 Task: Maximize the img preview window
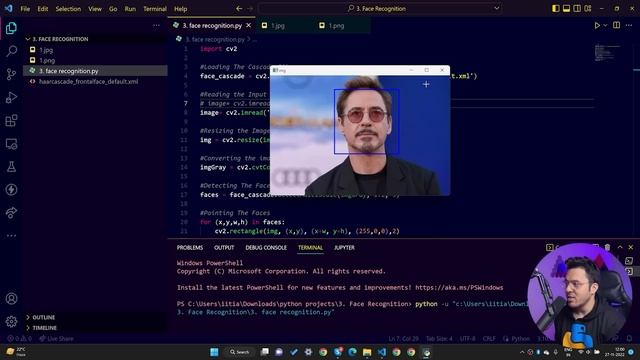(427, 70)
